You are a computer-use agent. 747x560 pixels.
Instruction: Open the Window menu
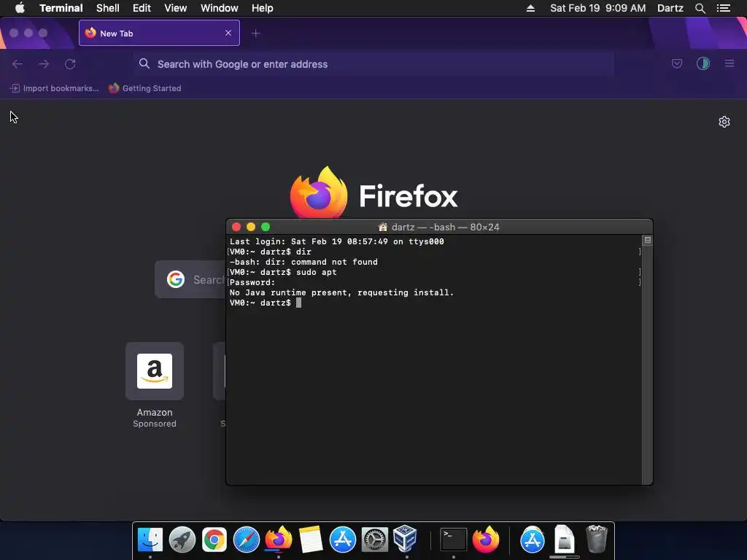point(219,8)
